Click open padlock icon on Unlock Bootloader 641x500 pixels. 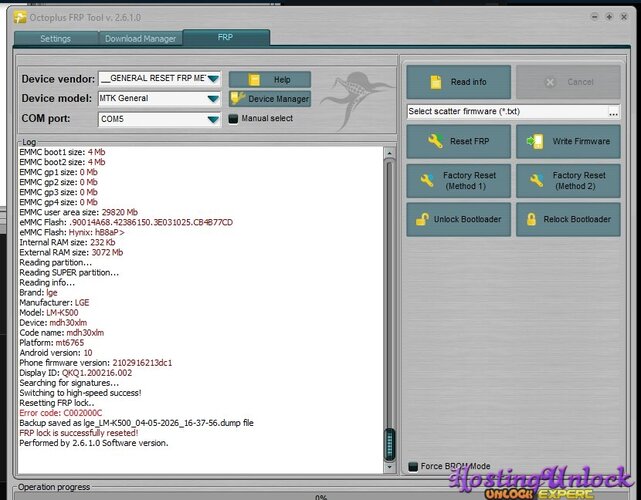pyautogui.click(x=422, y=220)
